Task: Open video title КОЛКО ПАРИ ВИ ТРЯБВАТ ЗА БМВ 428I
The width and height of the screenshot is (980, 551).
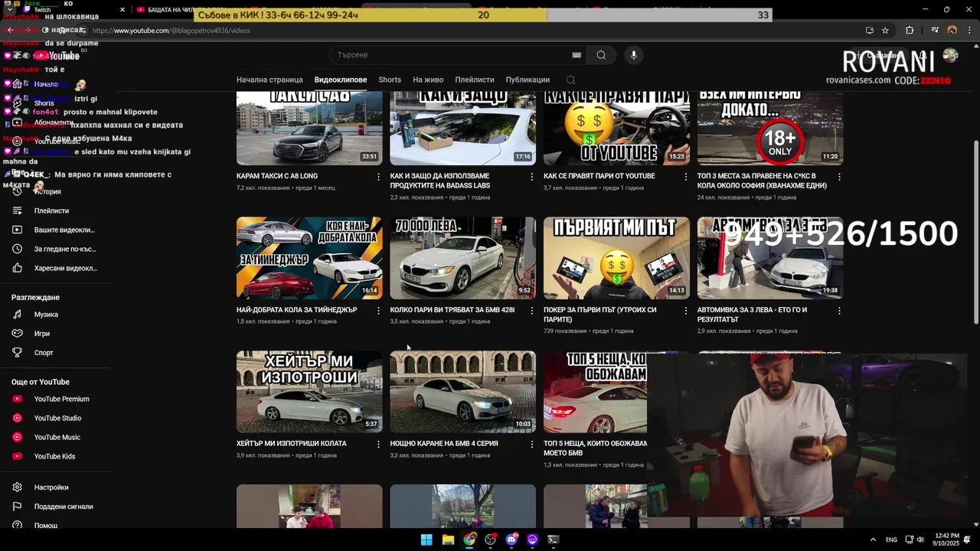Action: (x=452, y=310)
